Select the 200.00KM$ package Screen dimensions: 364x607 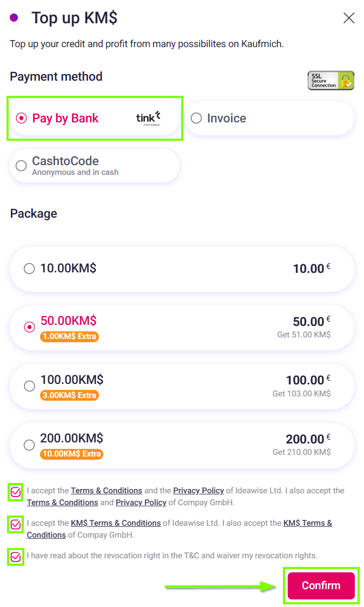point(182,445)
